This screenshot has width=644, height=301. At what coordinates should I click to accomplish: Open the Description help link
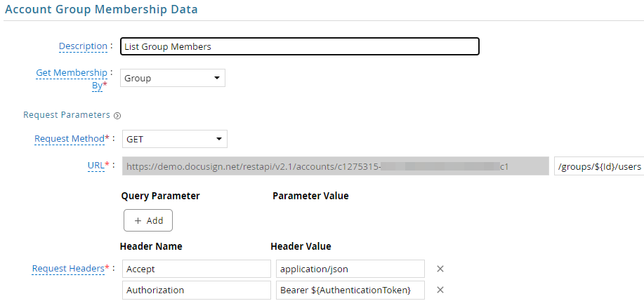coord(83,46)
